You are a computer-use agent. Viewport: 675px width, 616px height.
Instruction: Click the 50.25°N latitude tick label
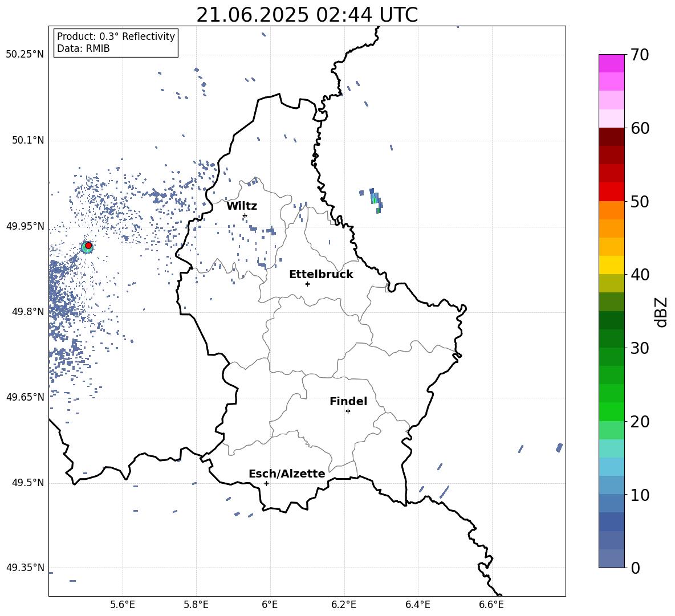click(x=25, y=55)
